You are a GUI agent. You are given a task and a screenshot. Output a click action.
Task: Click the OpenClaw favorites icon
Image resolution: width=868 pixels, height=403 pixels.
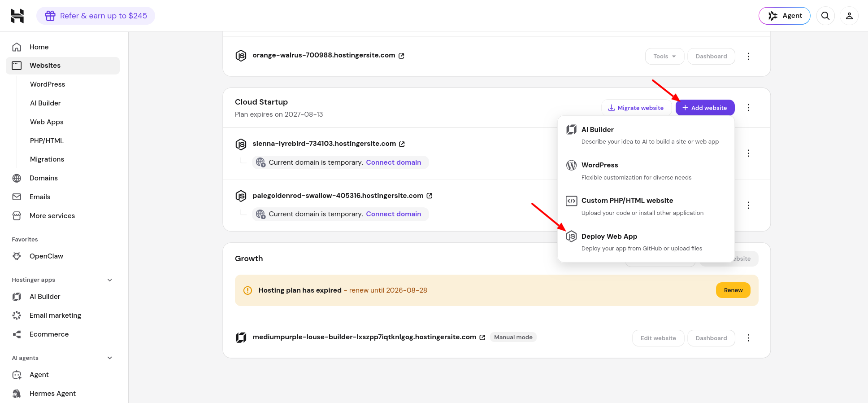17,256
